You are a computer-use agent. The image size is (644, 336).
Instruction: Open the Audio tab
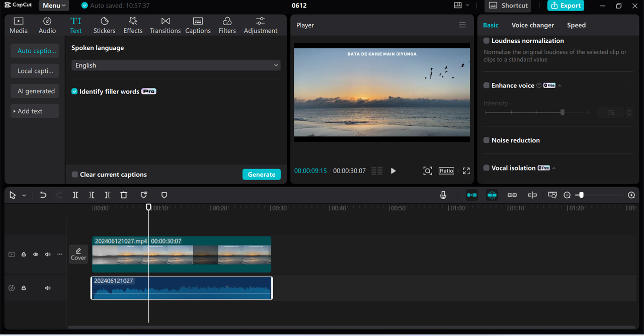[x=47, y=25]
